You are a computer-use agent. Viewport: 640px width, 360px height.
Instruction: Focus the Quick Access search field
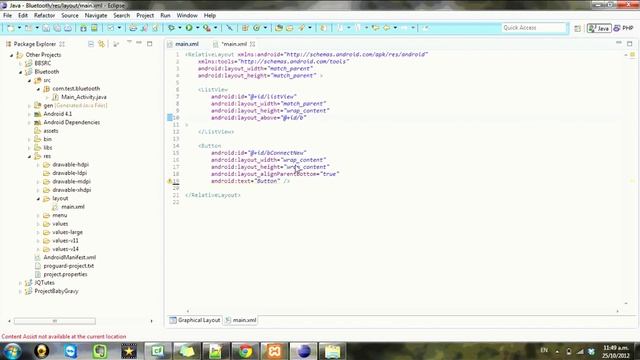[x=534, y=28]
